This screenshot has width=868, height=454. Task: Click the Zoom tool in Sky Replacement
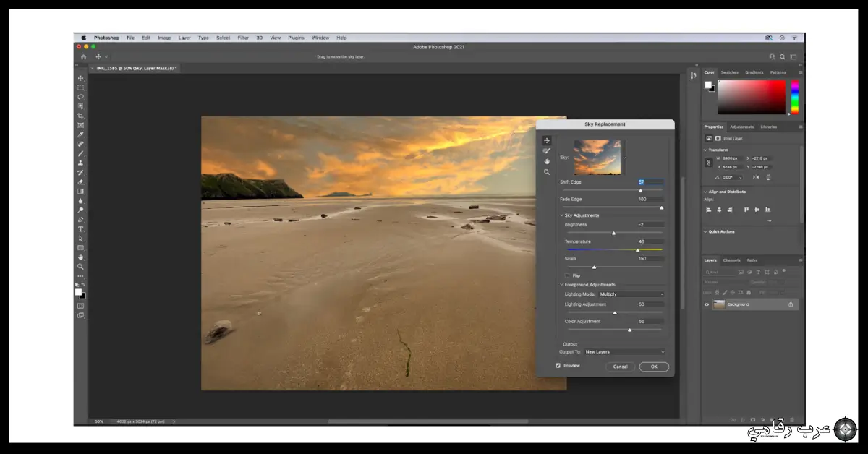tap(547, 172)
